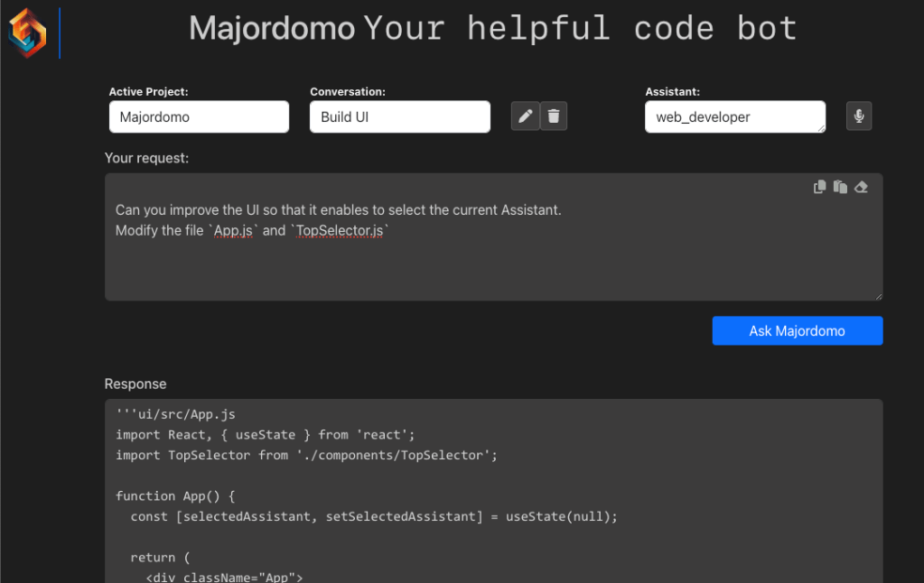Delete the conversation with the trash icon
The width and height of the screenshot is (924, 583).
(554, 116)
